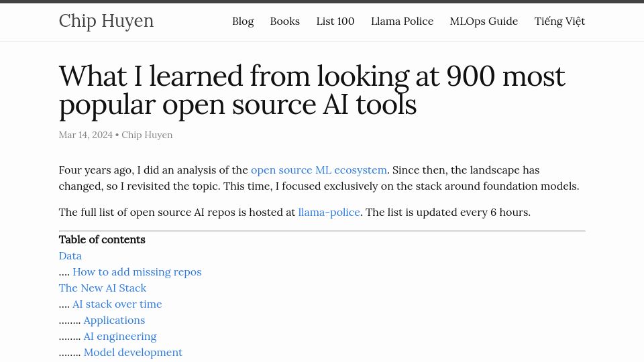This screenshot has width=644, height=362.
Task: Open the llama-police link in the paragraph
Action: [329, 213]
